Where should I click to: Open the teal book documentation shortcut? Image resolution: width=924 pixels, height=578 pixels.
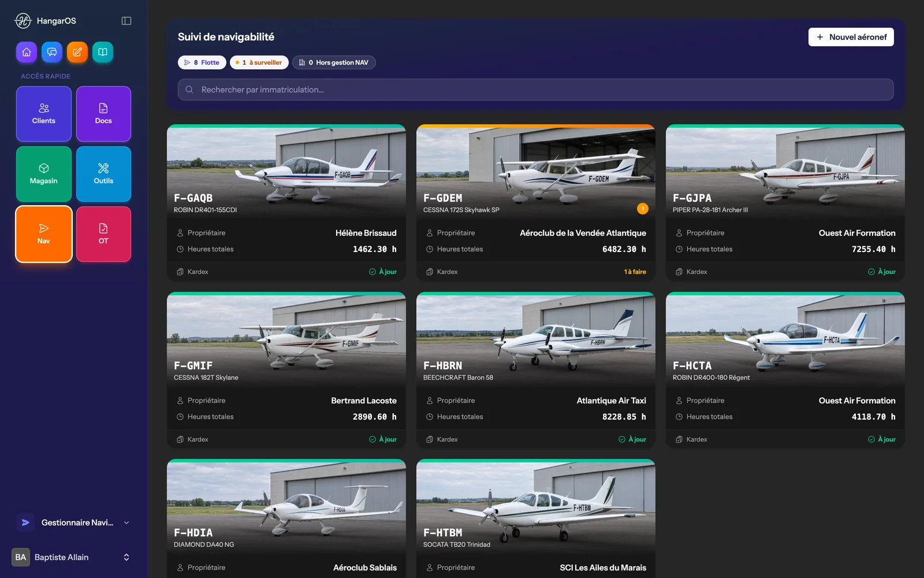pyautogui.click(x=103, y=52)
